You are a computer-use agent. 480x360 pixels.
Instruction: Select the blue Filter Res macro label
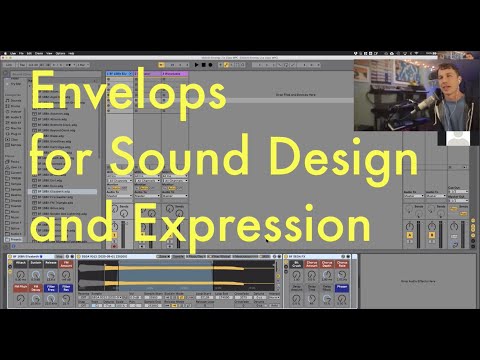point(66,288)
